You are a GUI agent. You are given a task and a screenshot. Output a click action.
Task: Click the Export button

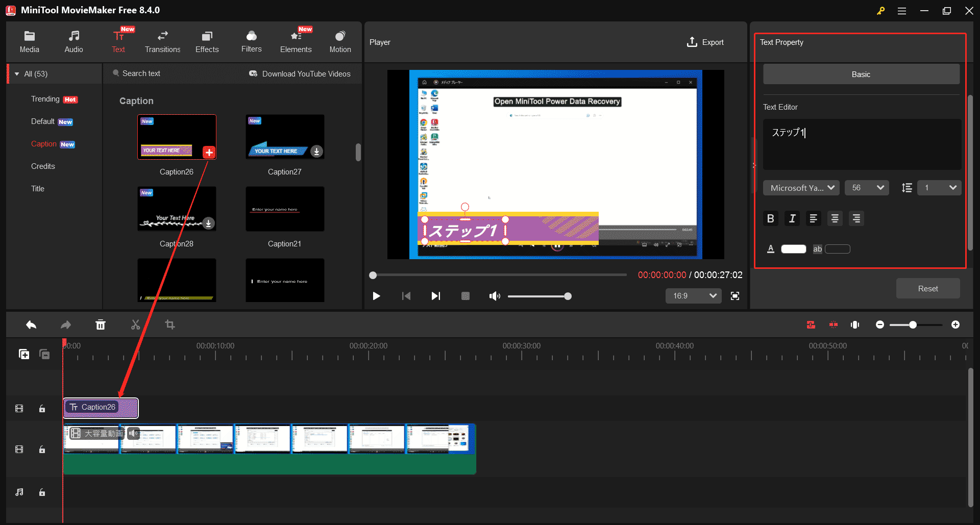pyautogui.click(x=705, y=42)
